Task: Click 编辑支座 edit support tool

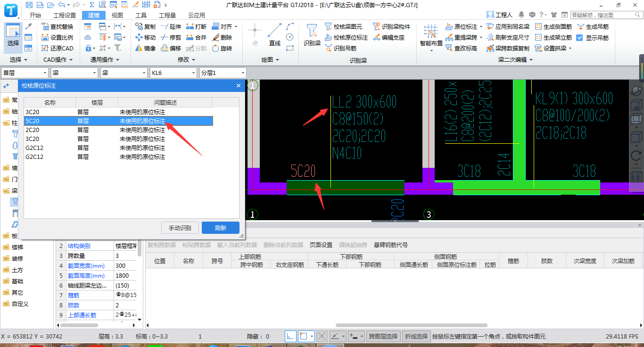Action: pos(388,37)
